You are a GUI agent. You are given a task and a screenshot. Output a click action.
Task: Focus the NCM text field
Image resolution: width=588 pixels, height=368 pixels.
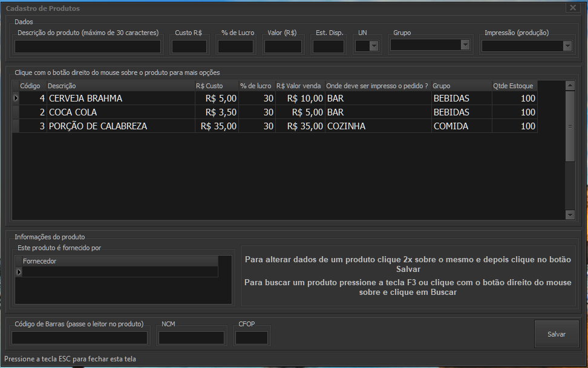click(191, 338)
